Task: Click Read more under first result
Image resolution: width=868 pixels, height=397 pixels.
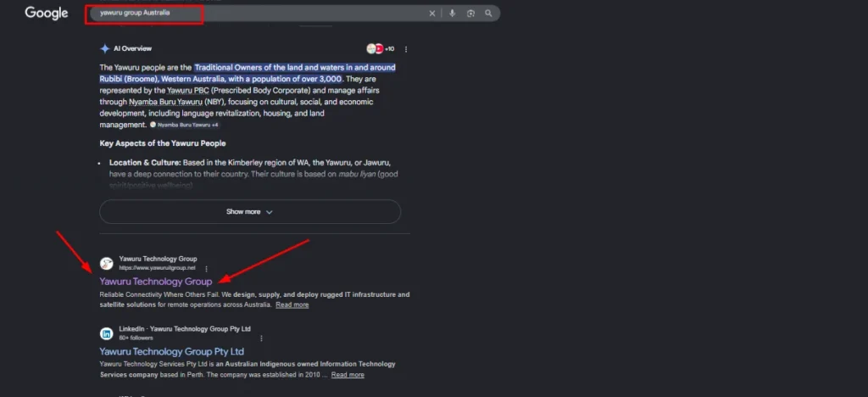Action: [x=292, y=305]
